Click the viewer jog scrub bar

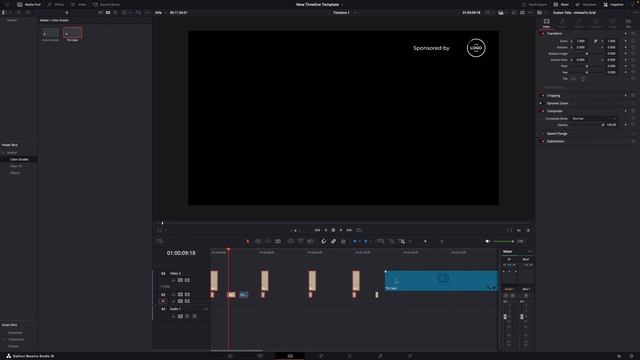point(343,223)
